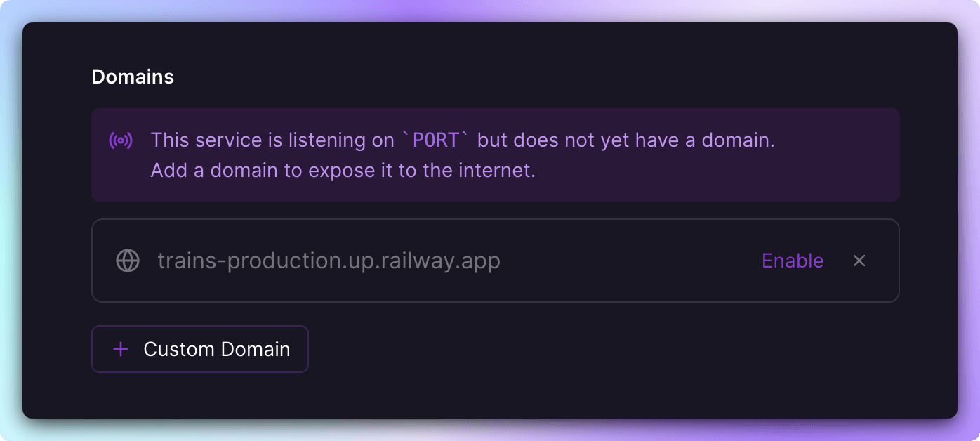Click the purple notification banner
Screen dimensions: 980x441
click(495, 154)
